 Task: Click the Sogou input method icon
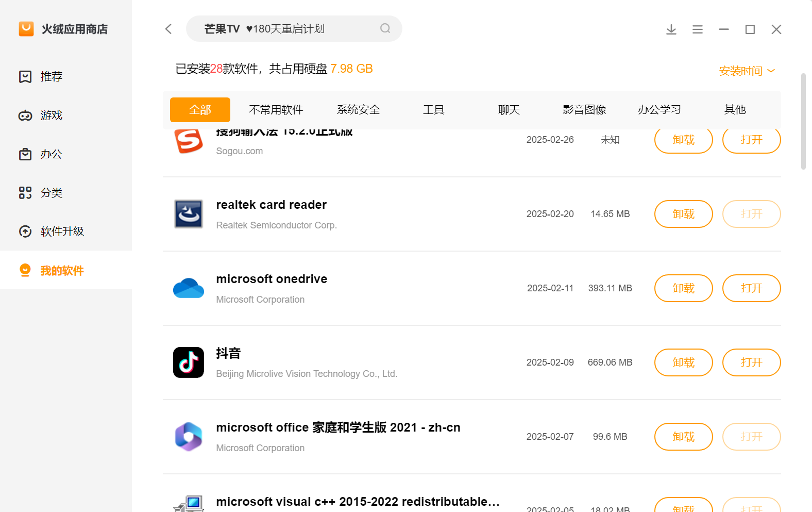coord(189,141)
